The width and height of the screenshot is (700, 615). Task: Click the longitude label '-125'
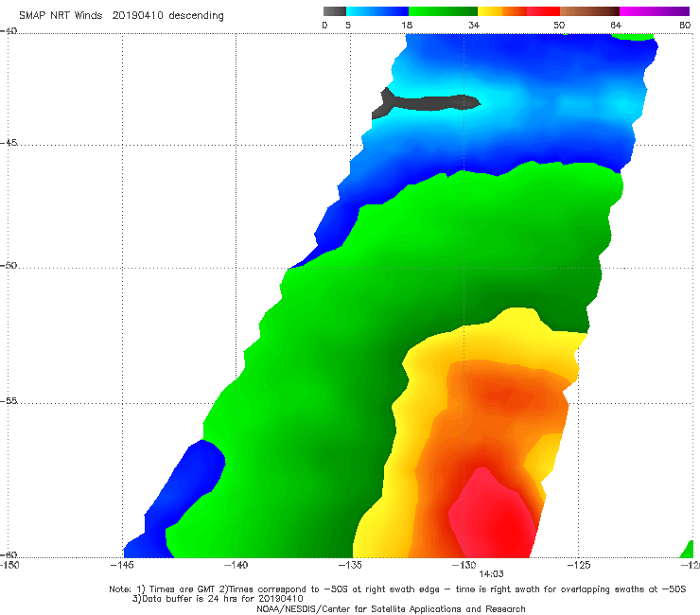click(579, 565)
